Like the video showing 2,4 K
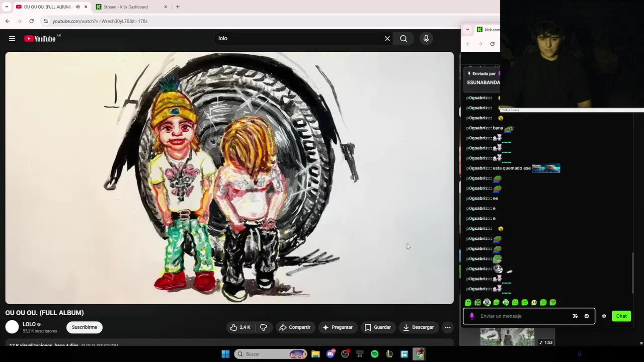The width and height of the screenshot is (644, 362). coord(240,327)
